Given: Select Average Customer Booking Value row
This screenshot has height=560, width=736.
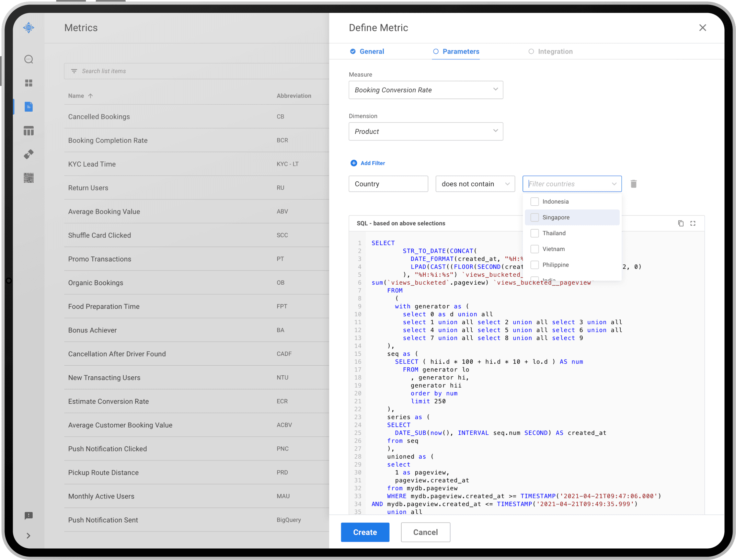Looking at the screenshot, I should click(196, 425).
